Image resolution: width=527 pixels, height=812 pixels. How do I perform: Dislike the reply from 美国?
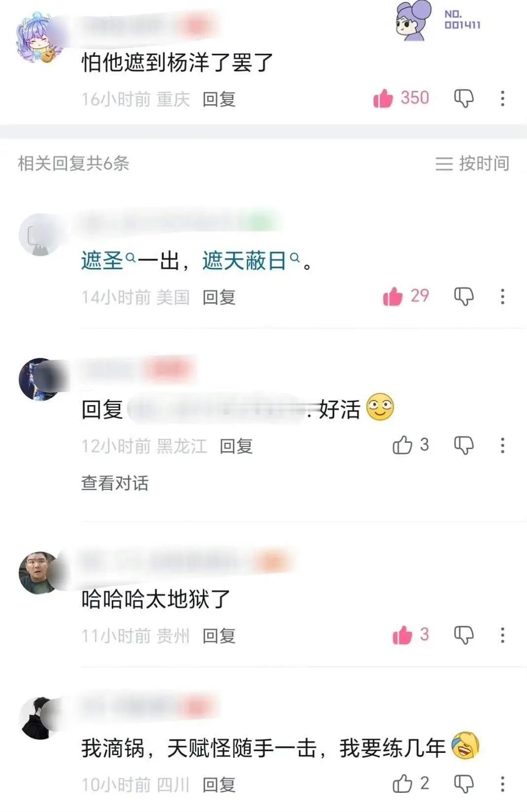463,296
